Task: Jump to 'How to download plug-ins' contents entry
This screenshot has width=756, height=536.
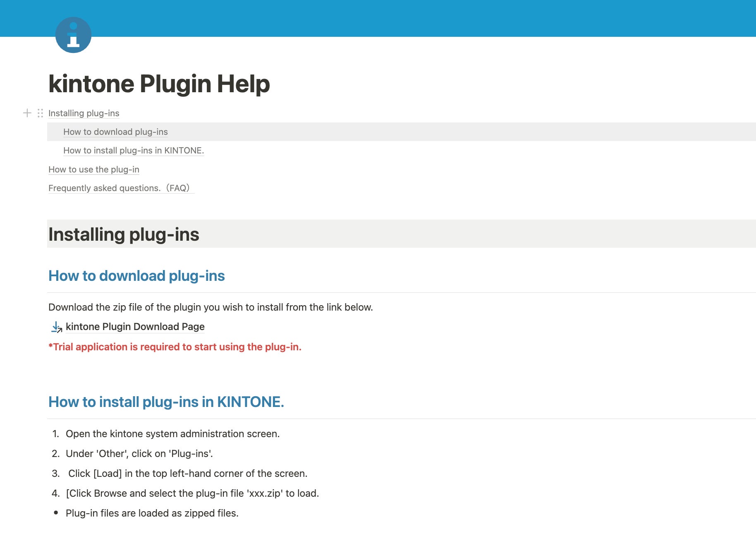Action: tap(115, 132)
